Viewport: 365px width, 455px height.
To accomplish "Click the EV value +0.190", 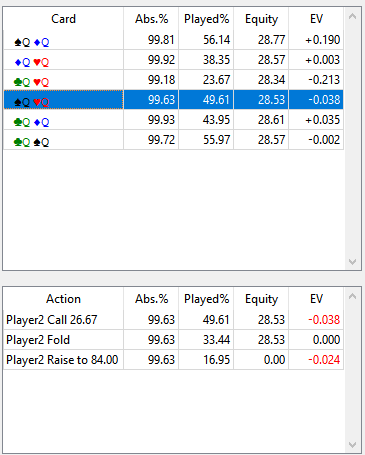I will (x=322, y=40).
